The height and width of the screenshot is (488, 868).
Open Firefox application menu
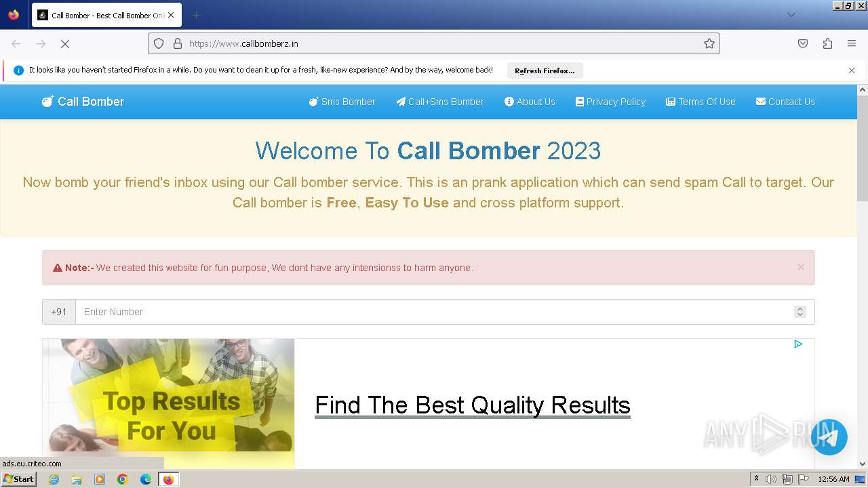pos(852,43)
